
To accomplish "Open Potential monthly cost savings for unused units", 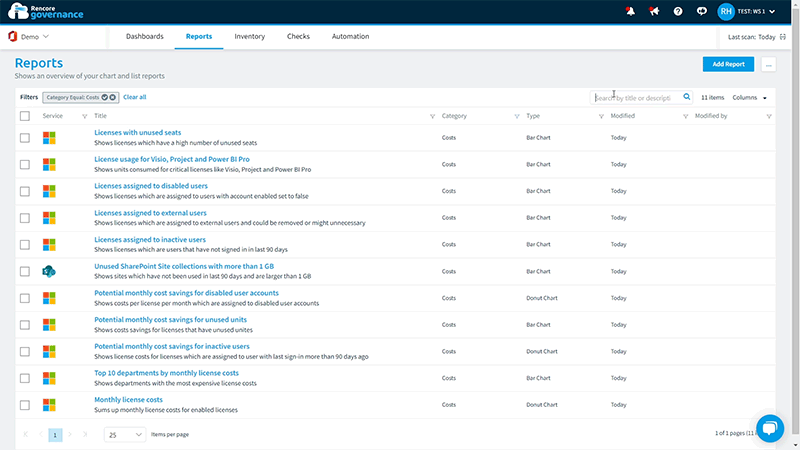I will click(170, 320).
